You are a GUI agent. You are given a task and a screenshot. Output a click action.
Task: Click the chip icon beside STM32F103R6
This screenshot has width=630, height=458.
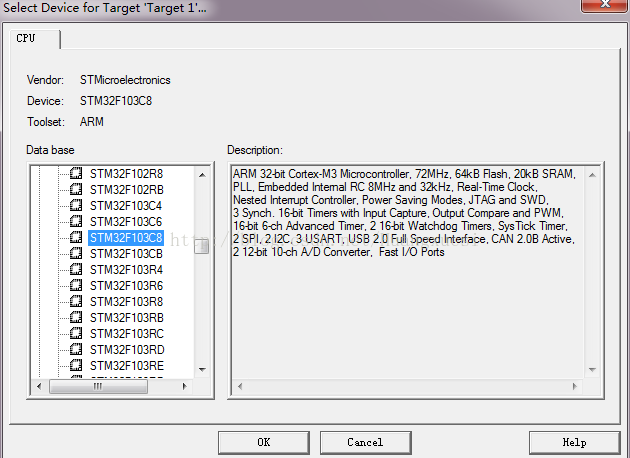tap(76, 285)
